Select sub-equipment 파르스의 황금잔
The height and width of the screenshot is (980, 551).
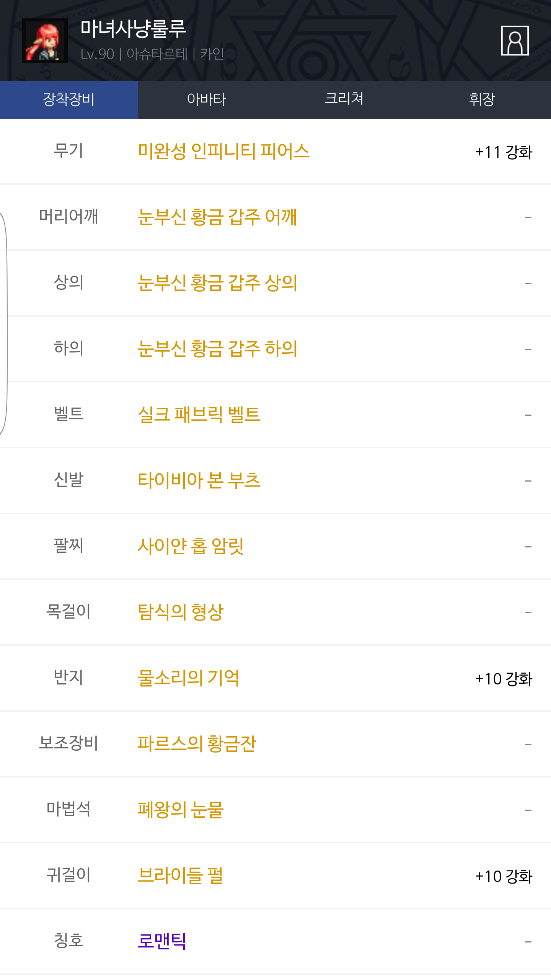197,744
